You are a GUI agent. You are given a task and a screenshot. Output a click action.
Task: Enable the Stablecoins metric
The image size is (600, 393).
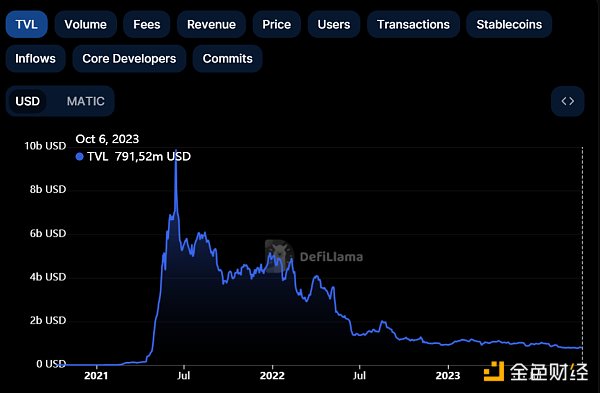coord(509,24)
